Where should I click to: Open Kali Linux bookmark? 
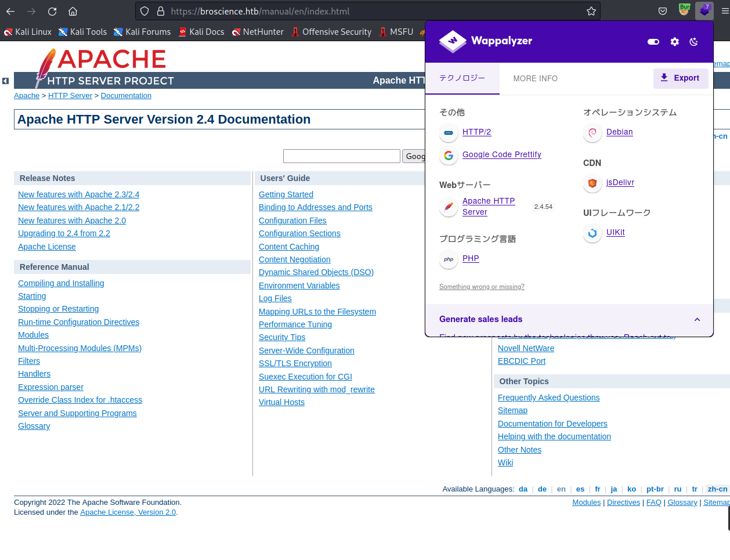(x=28, y=32)
